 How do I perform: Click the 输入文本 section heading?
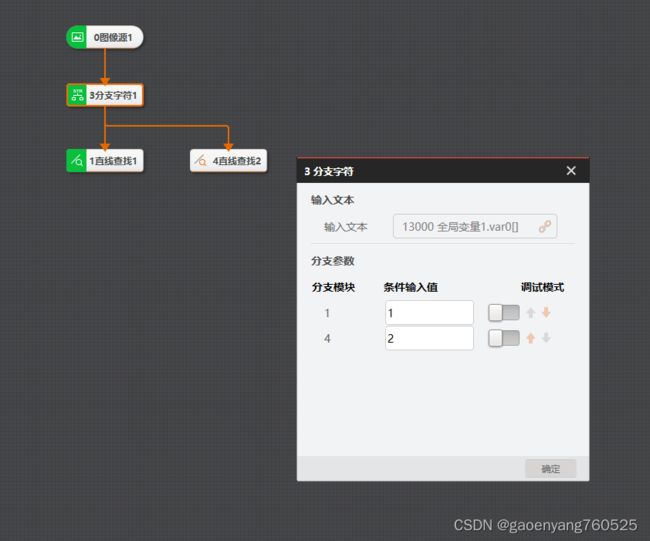(332, 200)
